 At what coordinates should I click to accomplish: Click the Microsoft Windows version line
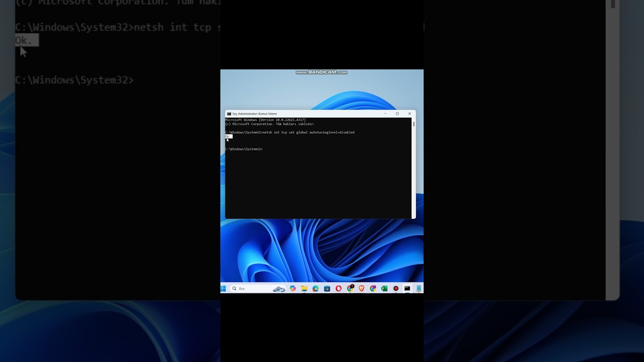point(265,120)
